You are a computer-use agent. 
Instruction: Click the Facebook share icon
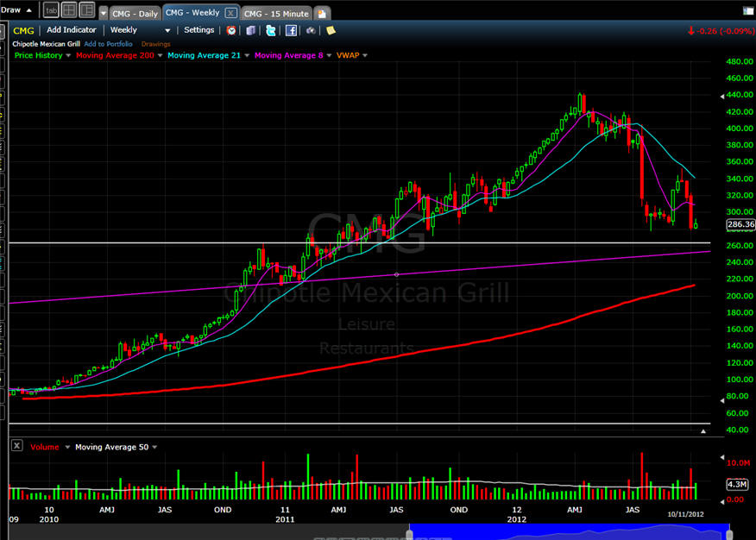coord(291,30)
